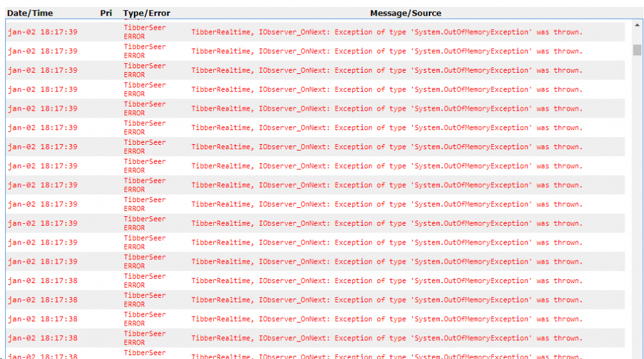Click the TibberSeer ERROR label in last 18:17:39 row
The width and height of the screenshot is (644, 359).
[144, 262]
